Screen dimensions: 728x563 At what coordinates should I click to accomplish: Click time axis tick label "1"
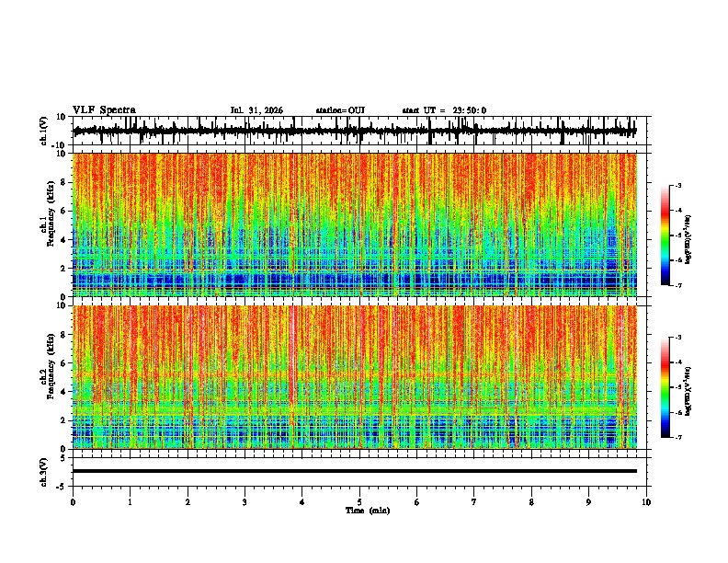pos(130,502)
